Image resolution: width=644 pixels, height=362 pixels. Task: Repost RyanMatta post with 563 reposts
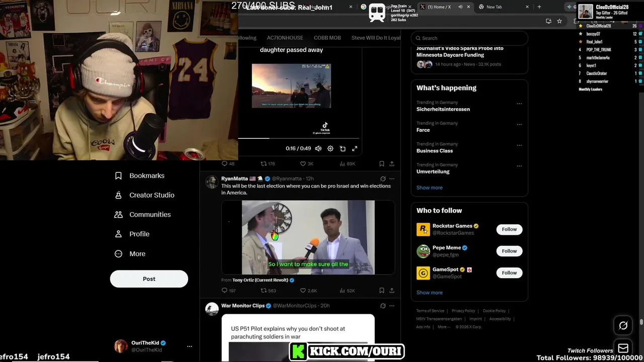(268, 291)
